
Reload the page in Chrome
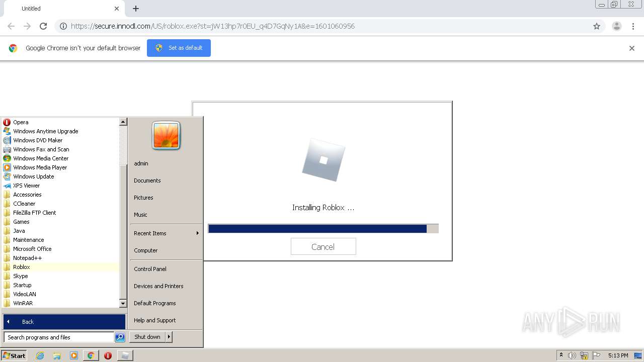tap(43, 26)
